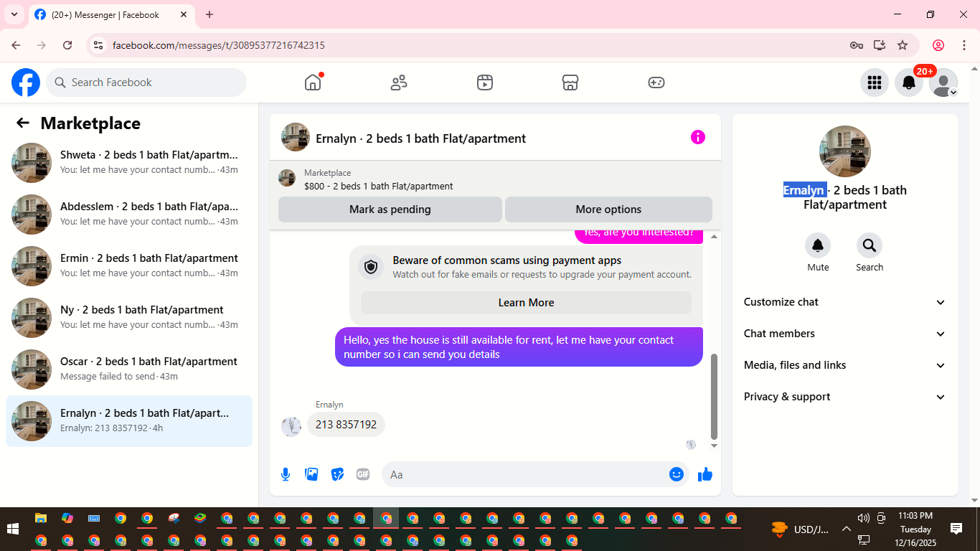Open the Chrome profile icon

pos(938,45)
